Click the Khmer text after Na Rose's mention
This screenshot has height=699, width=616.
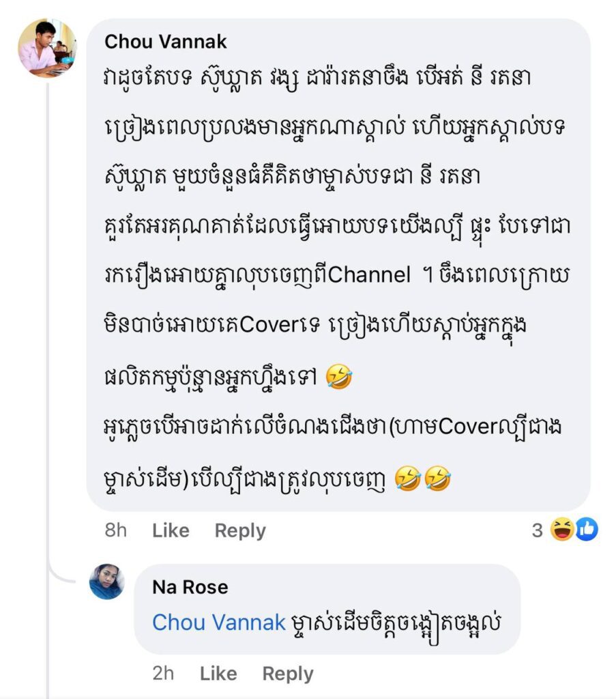tap(396, 622)
